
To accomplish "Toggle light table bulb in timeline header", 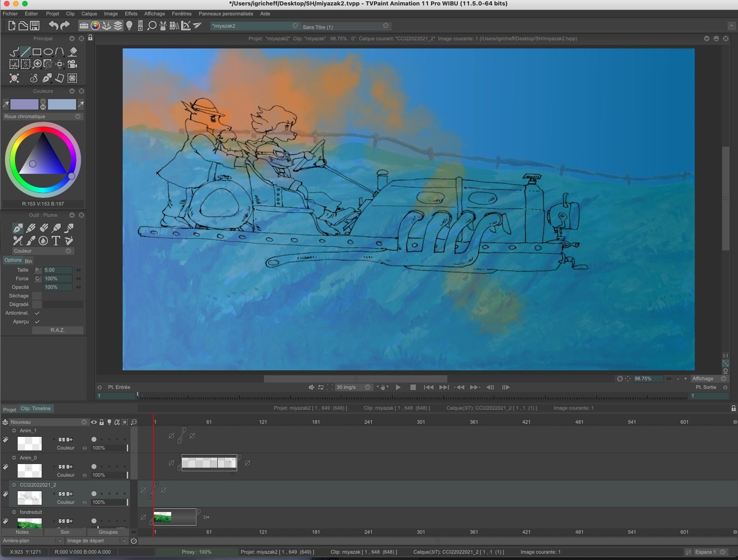I will pos(109,422).
